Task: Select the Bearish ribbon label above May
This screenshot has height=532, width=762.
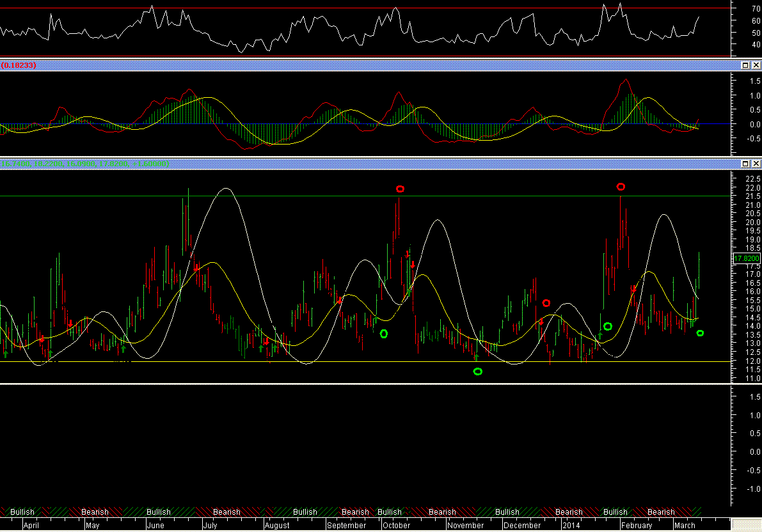Action: tap(95, 512)
